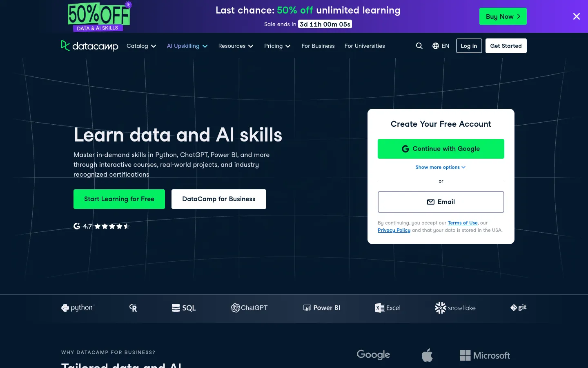588x368 pixels.
Task: Click the git logo
Action: 519,307
